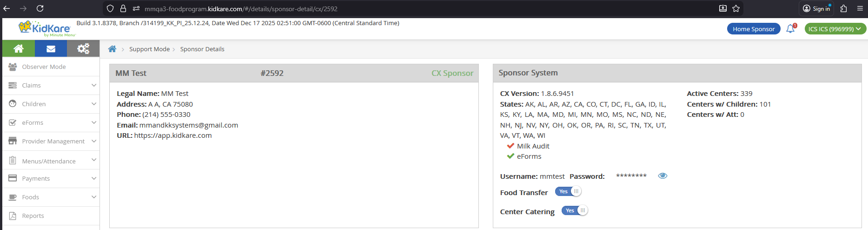This screenshot has width=868, height=230.
Task: Open the gears Settings tab
Action: tap(83, 48)
